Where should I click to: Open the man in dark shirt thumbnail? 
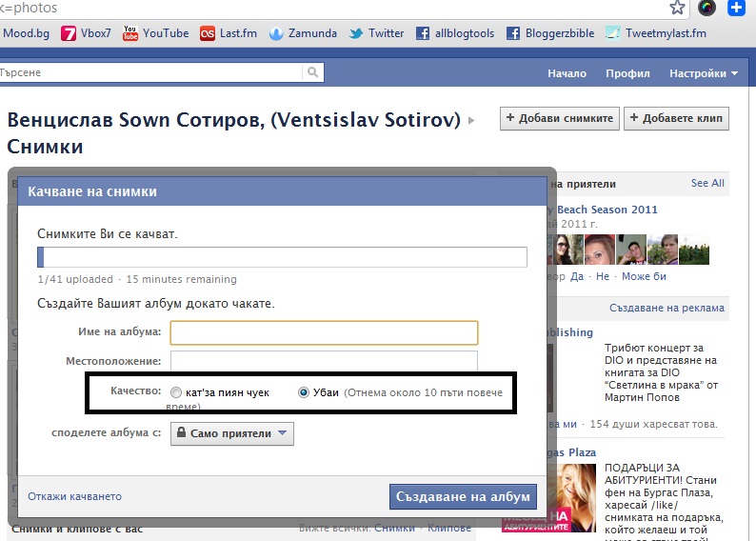click(x=631, y=250)
